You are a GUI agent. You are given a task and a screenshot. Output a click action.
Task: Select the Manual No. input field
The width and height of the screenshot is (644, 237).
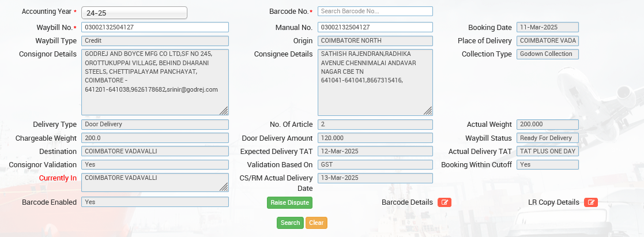[x=375, y=27]
